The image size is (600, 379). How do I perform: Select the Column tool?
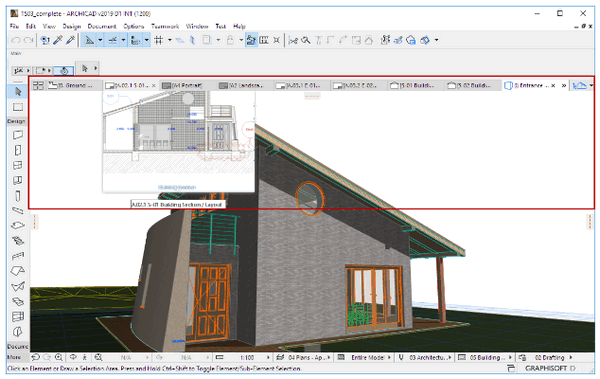click(18, 196)
